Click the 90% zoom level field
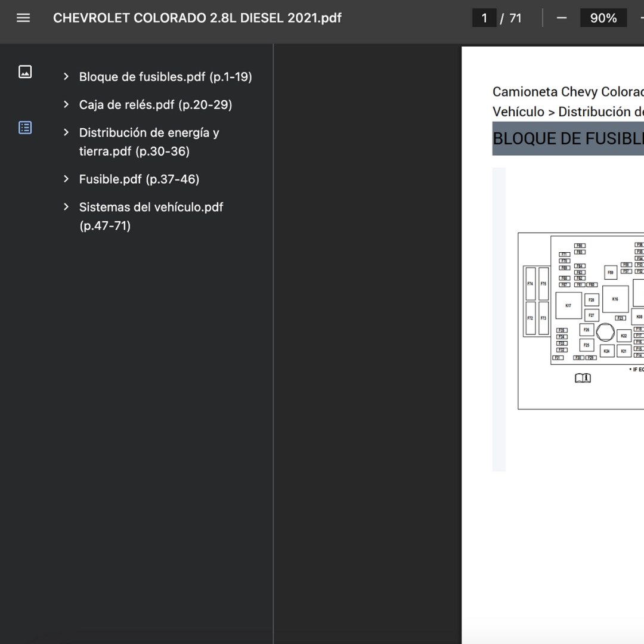Image resolution: width=644 pixels, height=644 pixels. pyautogui.click(x=603, y=18)
